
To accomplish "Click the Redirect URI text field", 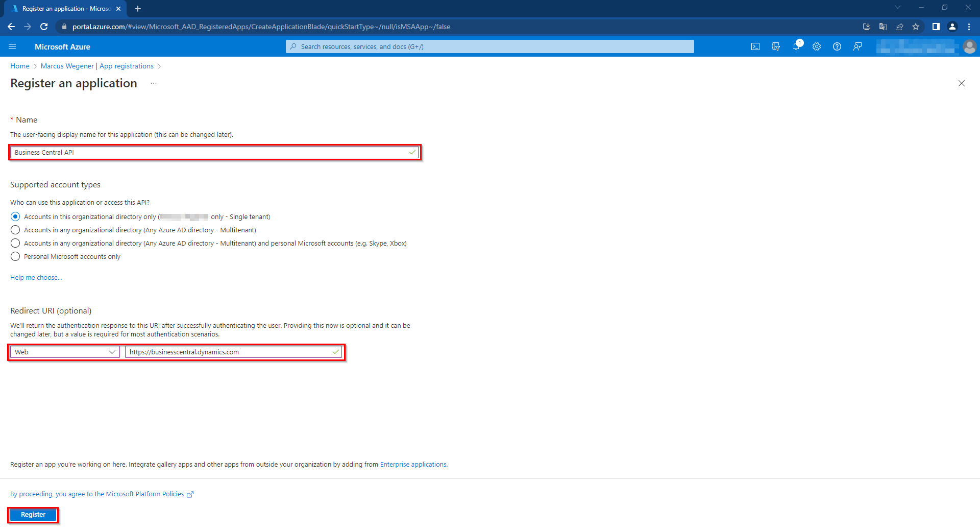I will coord(230,352).
